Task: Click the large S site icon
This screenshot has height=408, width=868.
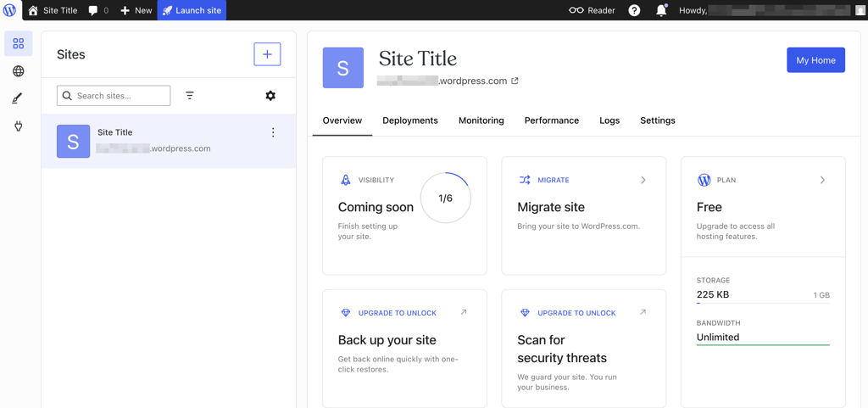Action: point(343,68)
